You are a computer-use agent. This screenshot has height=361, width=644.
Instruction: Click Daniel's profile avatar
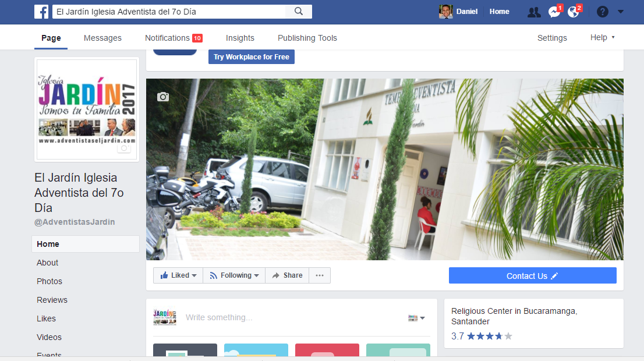tap(445, 12)
